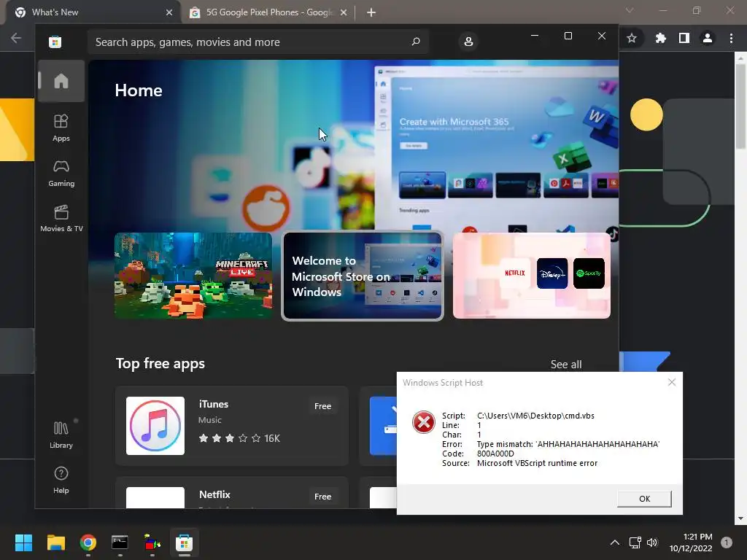Image resolution: width=747 pixels, height=560 pixels.
Task: Click Chrome's back arrow button
Action: coord(16,38)
